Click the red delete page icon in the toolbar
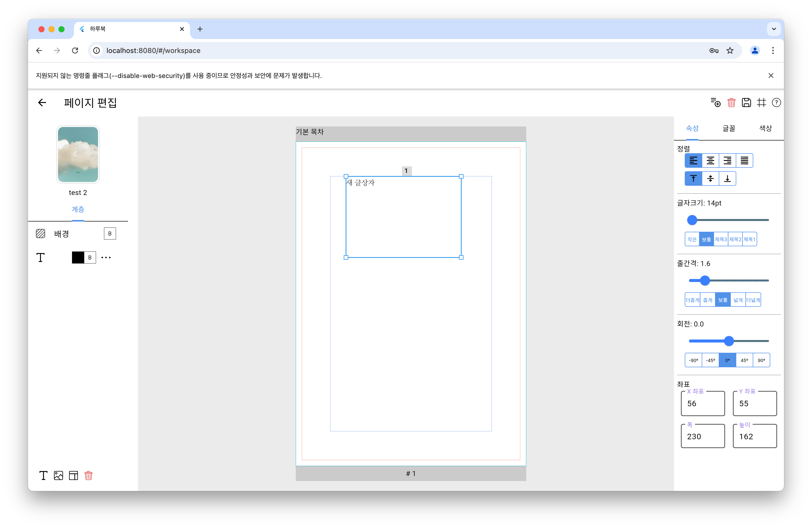812x528 pixels. click(731, 103)
